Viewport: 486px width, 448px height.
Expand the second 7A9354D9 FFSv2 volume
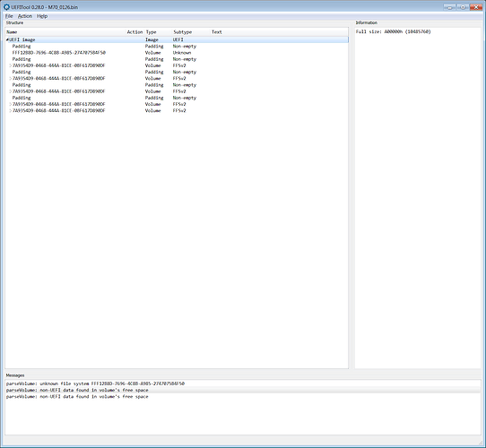(10, 78)
